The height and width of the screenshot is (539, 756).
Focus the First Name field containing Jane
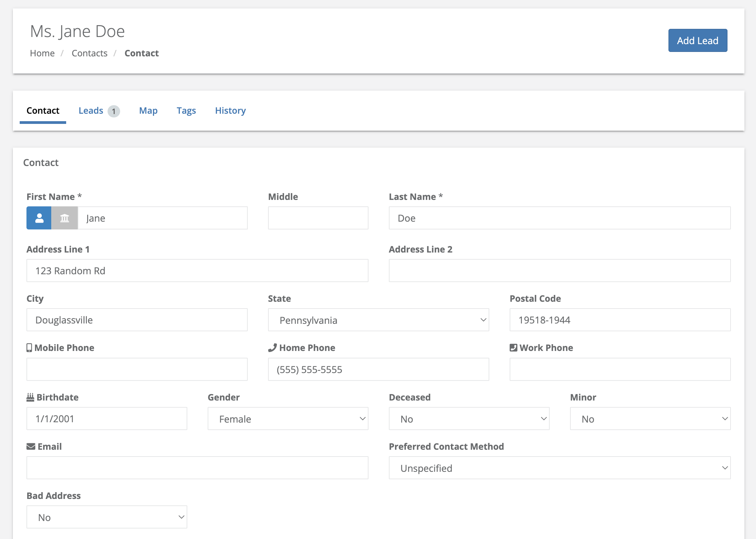pyautogui.click(x=163, y=218)
